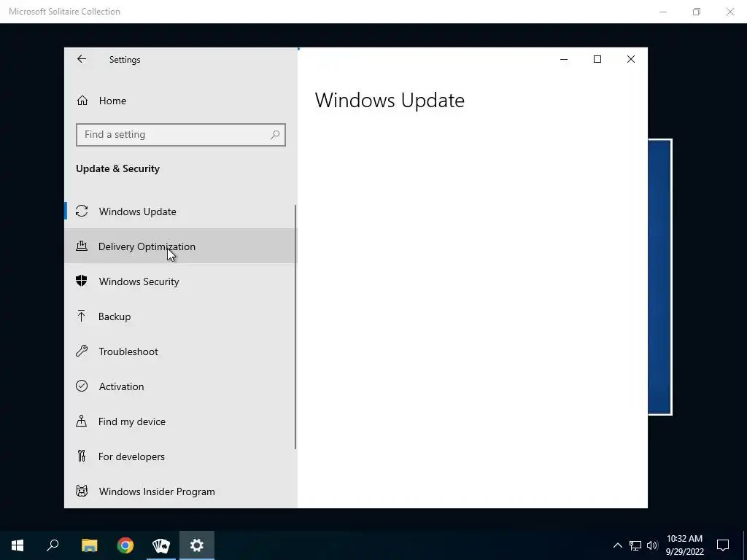747x560 pixels.
Task: Open taskbar search magnifier
Action: coord(53,545)
